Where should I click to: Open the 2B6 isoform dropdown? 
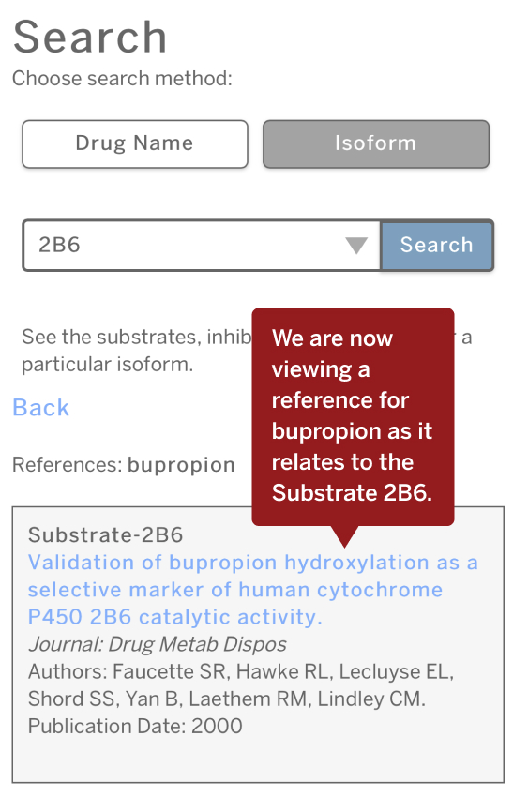[202, 245]
